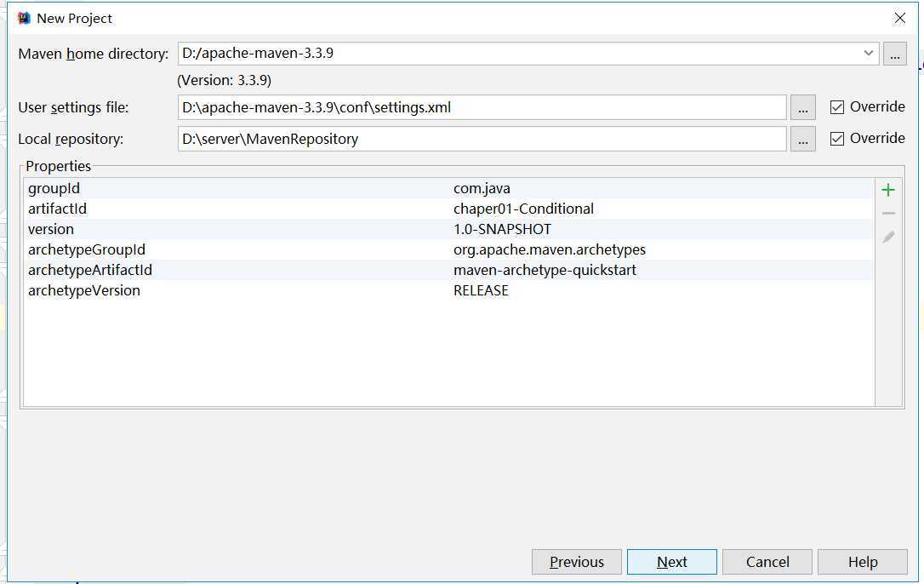Go back with the Previous button

576,562
